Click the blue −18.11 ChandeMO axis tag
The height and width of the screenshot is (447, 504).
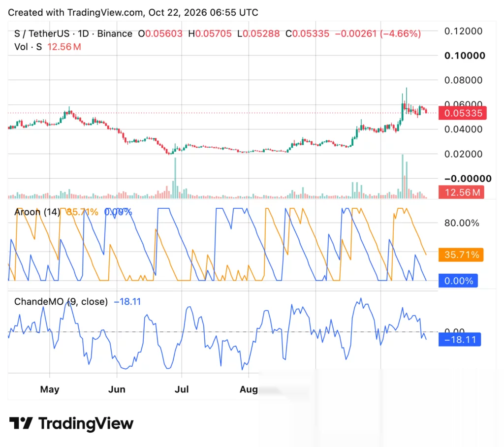(x=460, y=340)
